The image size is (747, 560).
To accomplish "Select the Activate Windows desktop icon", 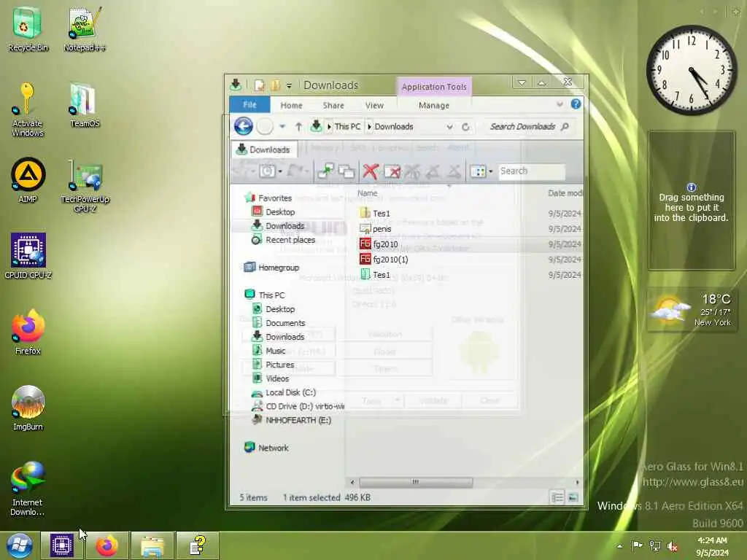I will click(28, 110).
